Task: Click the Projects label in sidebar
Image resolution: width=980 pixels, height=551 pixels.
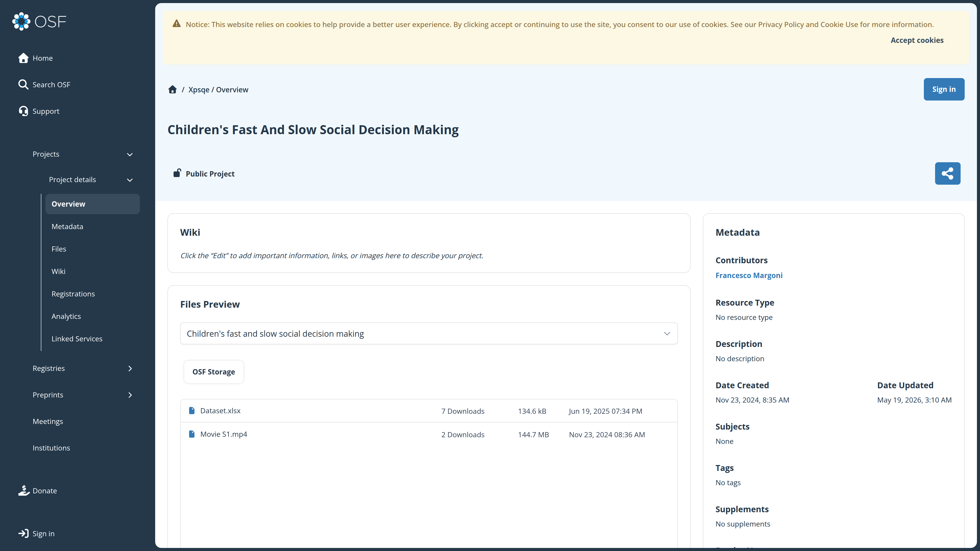Action: 46,154
